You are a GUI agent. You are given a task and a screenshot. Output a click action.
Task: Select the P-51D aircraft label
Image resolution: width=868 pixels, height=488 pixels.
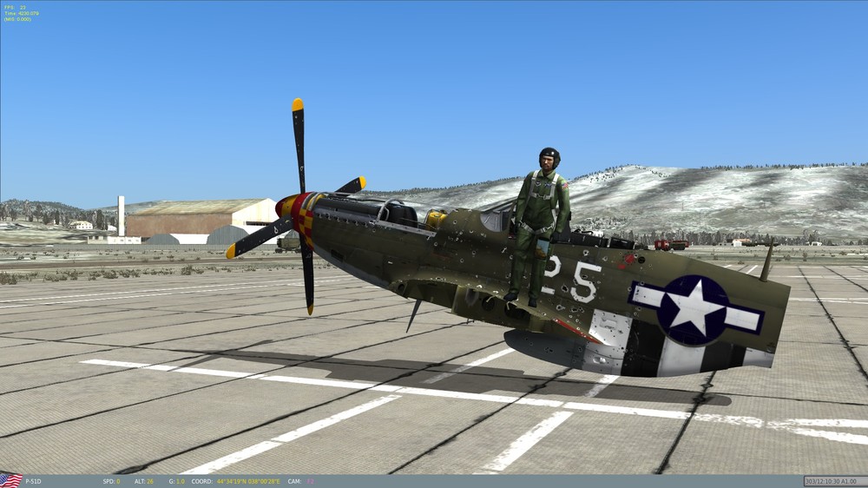pyautogui.click(x=33, y=481)
